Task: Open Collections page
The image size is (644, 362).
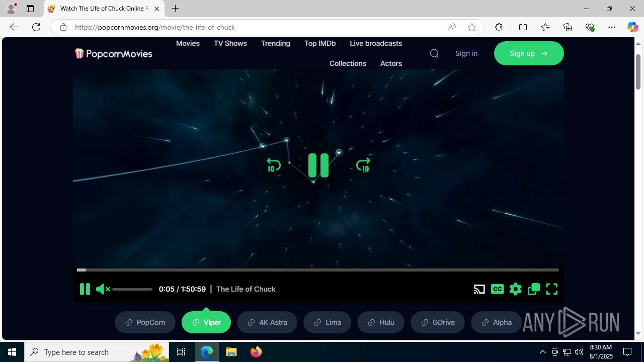Action: 348,63
